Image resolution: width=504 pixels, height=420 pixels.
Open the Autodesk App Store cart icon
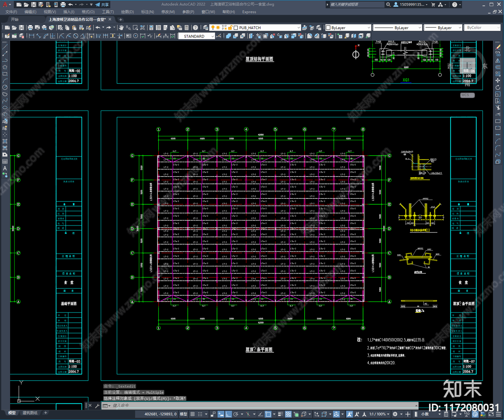pyautogui.click(x=433, y=4)
